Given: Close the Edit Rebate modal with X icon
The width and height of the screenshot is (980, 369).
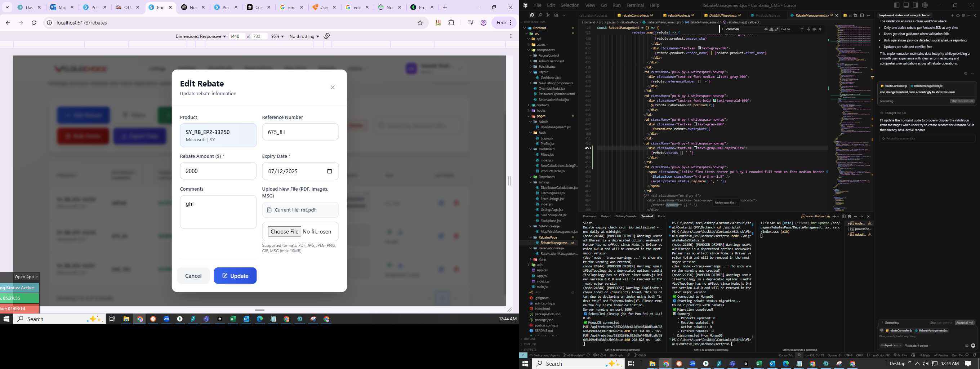Looking at the screenshot, I should click(333, 88).
